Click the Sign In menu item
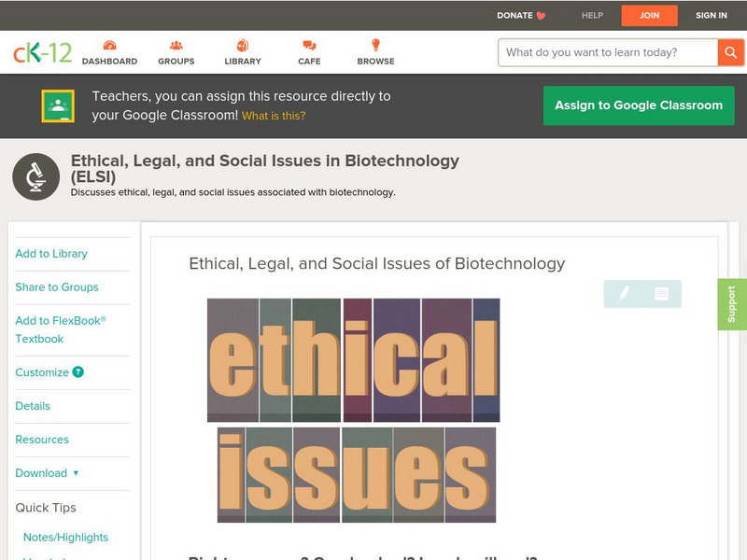The image size is (747, 560). click(711, 15)
